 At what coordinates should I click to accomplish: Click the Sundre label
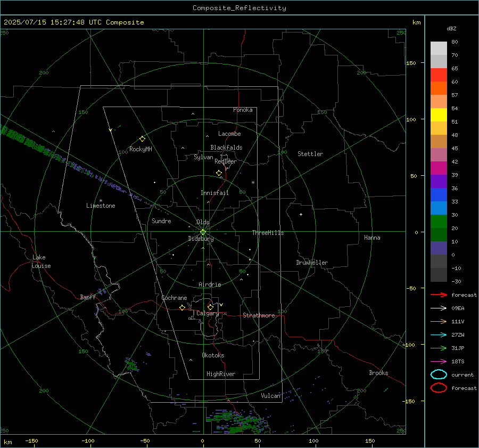(161, 221)
